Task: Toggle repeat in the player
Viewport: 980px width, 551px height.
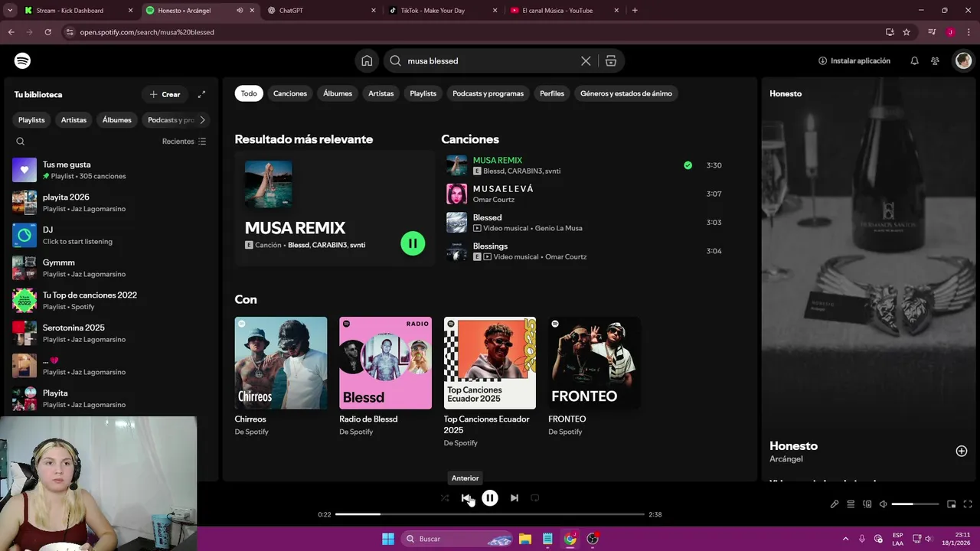Action: (535, 498)
